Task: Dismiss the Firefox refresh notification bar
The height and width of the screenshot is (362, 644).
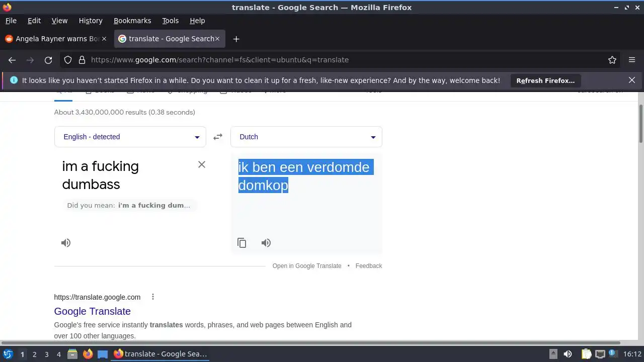Action: tap(632, 80)
